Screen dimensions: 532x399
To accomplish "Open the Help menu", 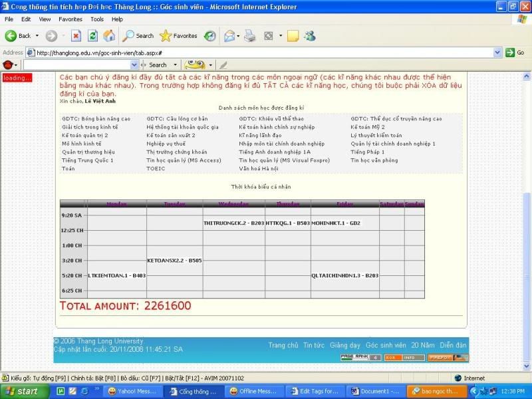I will (117, 19).
